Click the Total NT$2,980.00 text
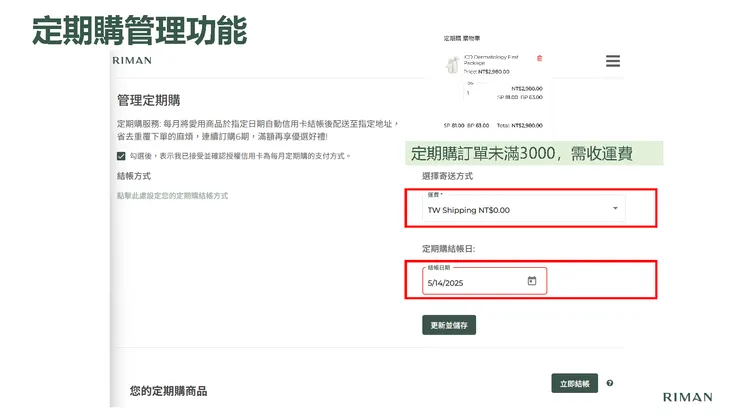The height and width of the screenshot is (416, 740). 520,126
